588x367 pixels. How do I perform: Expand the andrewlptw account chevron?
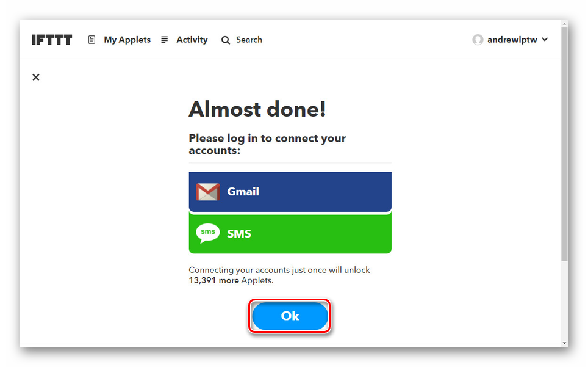[x=545, y=40]
